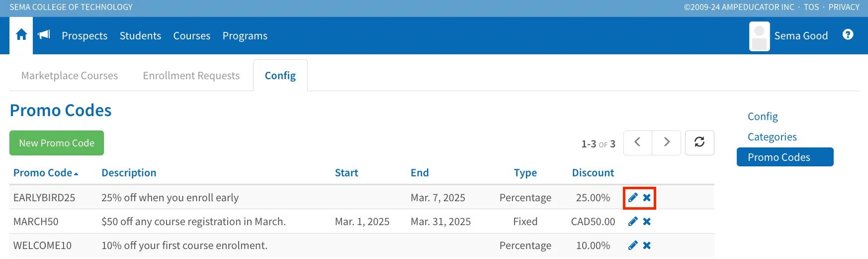Edit the EARLYBIRD25 promo code
The height and width of the screenshot is (259, 868).
coord(633,198)
